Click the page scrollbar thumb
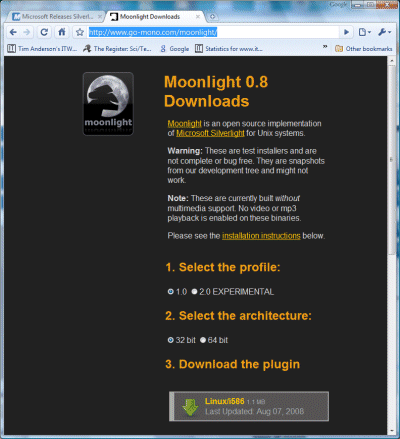 392,160
